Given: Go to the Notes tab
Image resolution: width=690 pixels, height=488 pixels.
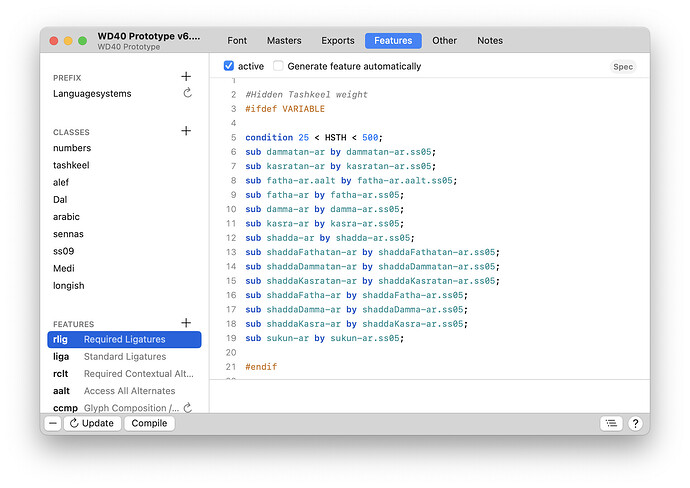Looking at the screenshot, I should click(490, 41).
